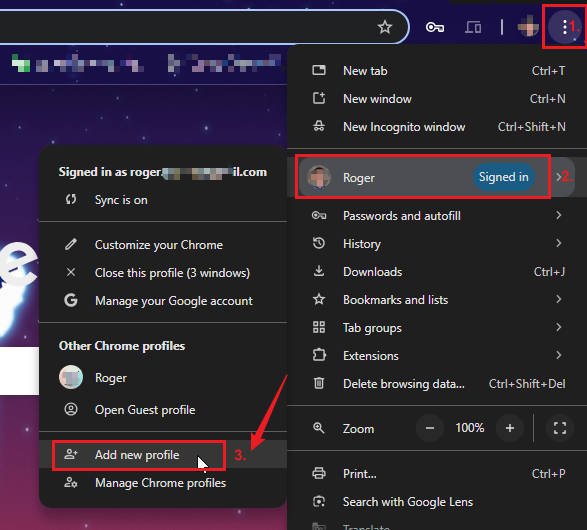Screen dimensions: 587x530
Task: Click the add person icon
Action: coord(71,454)
